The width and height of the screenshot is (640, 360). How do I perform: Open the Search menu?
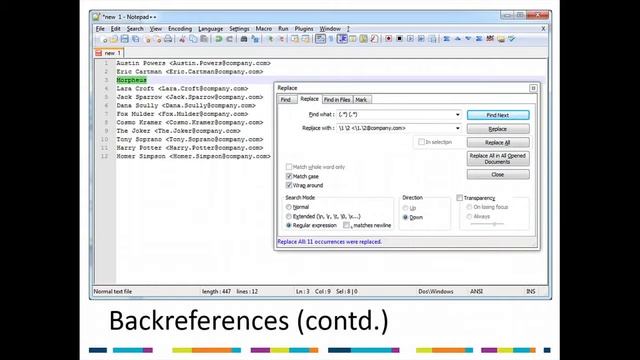pos(135,29)
